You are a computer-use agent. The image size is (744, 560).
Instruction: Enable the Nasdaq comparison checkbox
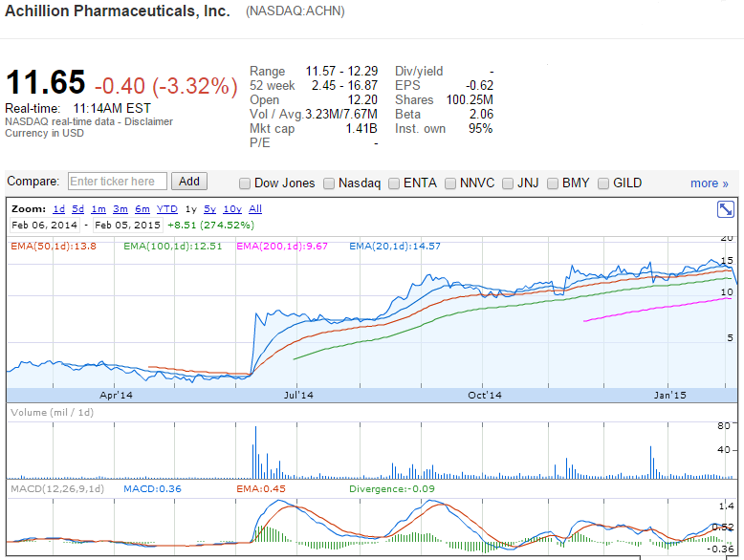point(328,183)
